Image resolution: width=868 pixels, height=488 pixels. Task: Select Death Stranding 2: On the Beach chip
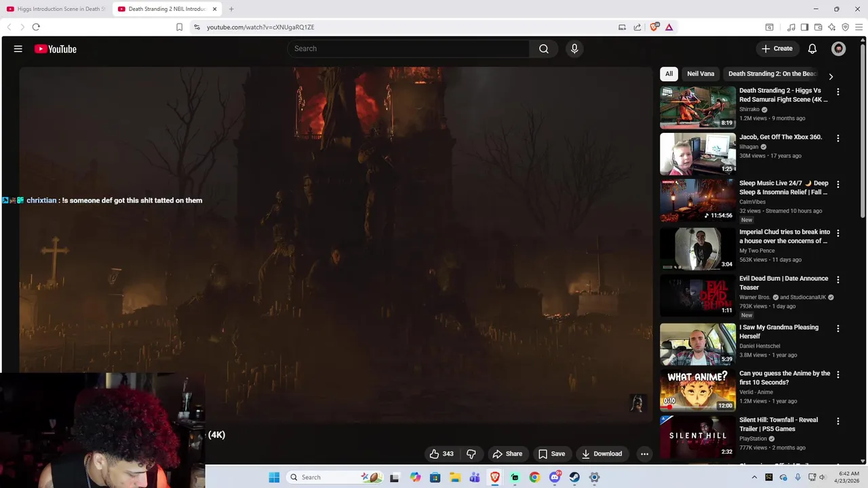(772, 74)
